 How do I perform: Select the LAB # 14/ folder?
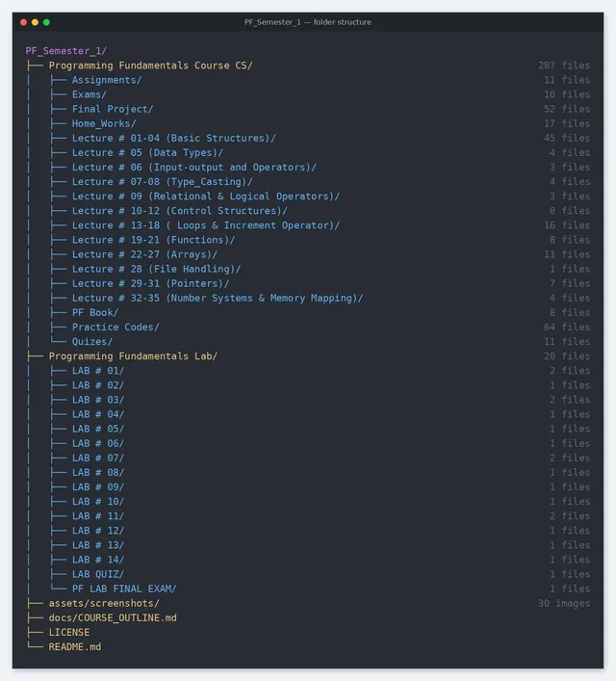click(x=98, y=560)
